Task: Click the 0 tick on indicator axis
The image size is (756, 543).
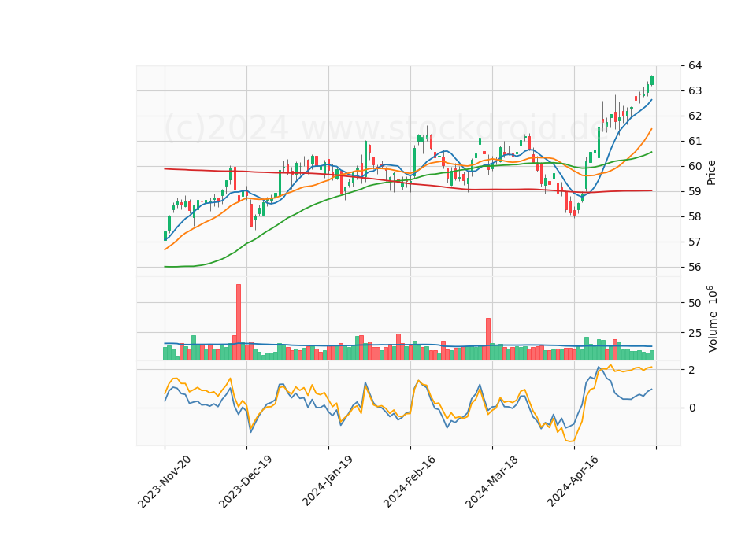Action: [x=692, y=408]
